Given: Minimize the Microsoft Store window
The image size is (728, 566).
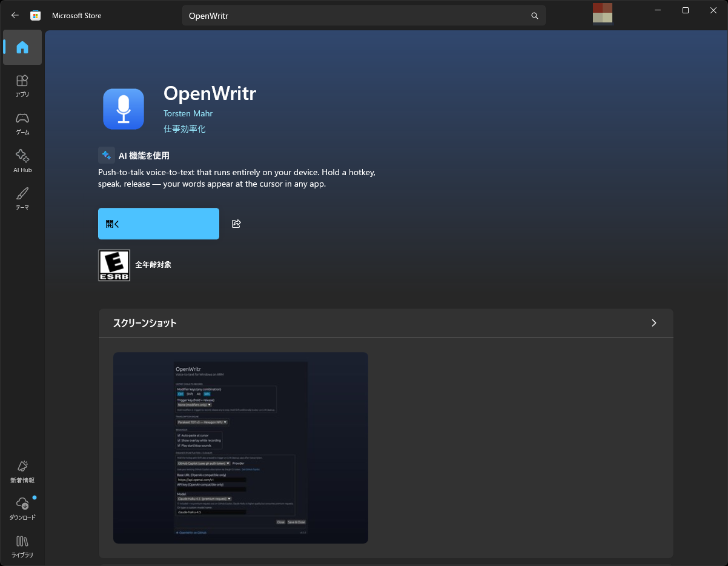Looking at the screenshot, I should coord(657,10).
